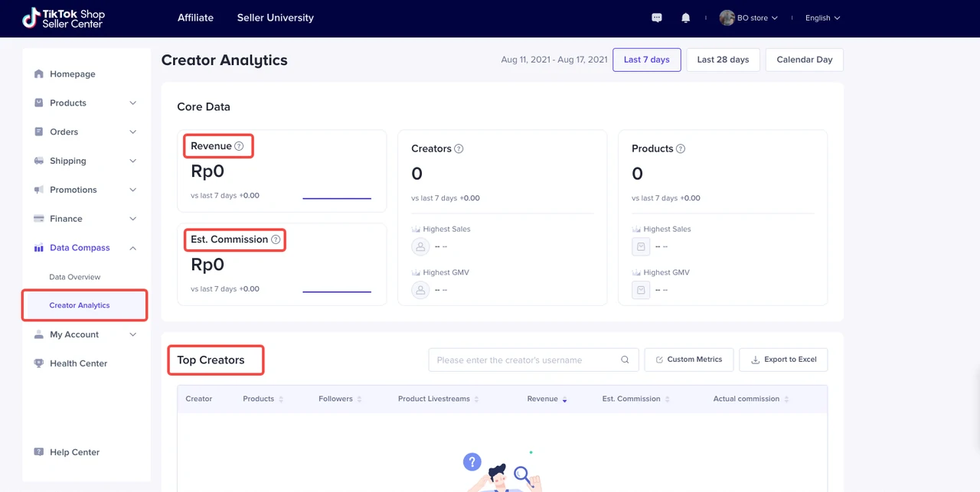Click the notification bell icon

click(x=685, y=18)
